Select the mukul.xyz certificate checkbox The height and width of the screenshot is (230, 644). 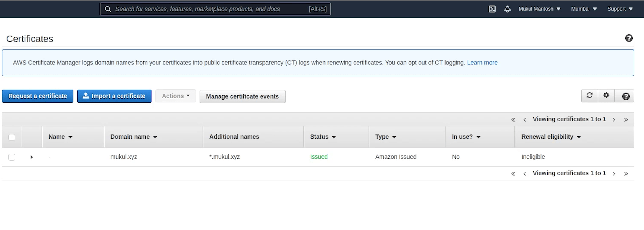(12, 157)
